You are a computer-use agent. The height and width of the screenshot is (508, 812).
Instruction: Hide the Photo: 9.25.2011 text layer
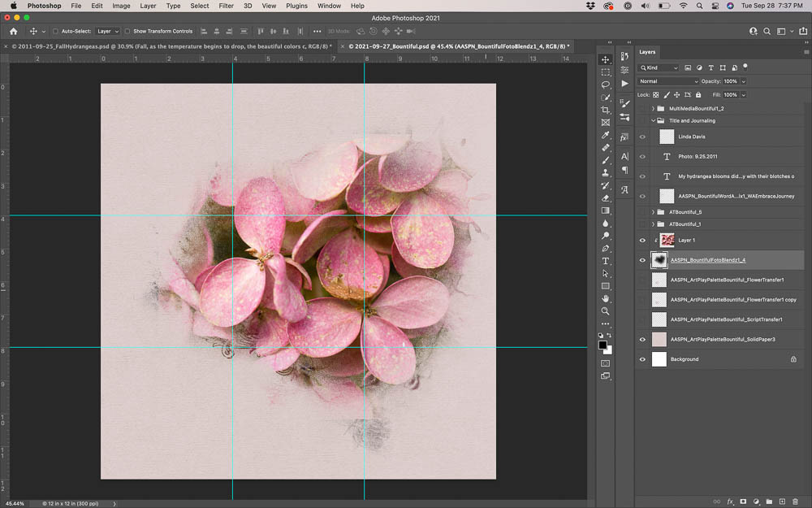click(642, 157)
